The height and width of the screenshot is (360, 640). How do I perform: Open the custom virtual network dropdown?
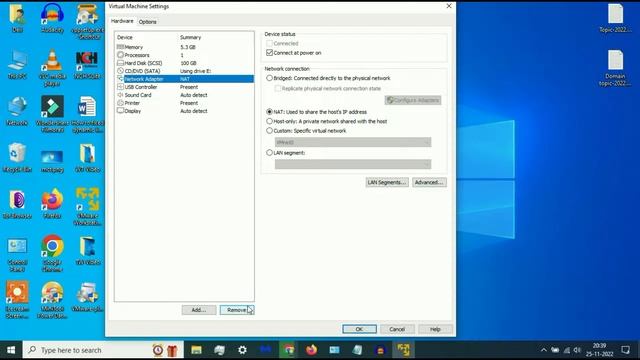tap(353, 142)
